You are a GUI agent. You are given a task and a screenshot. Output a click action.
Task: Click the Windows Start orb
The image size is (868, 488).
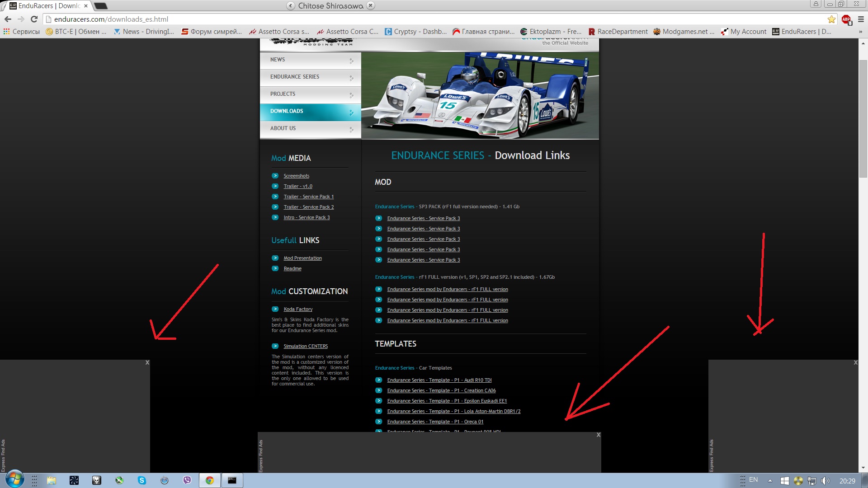(14, 479)
